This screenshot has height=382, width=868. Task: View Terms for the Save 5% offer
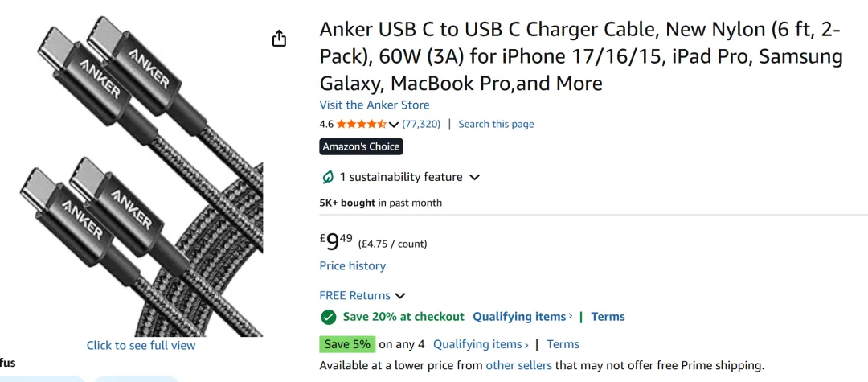click(x=563, y=344)
